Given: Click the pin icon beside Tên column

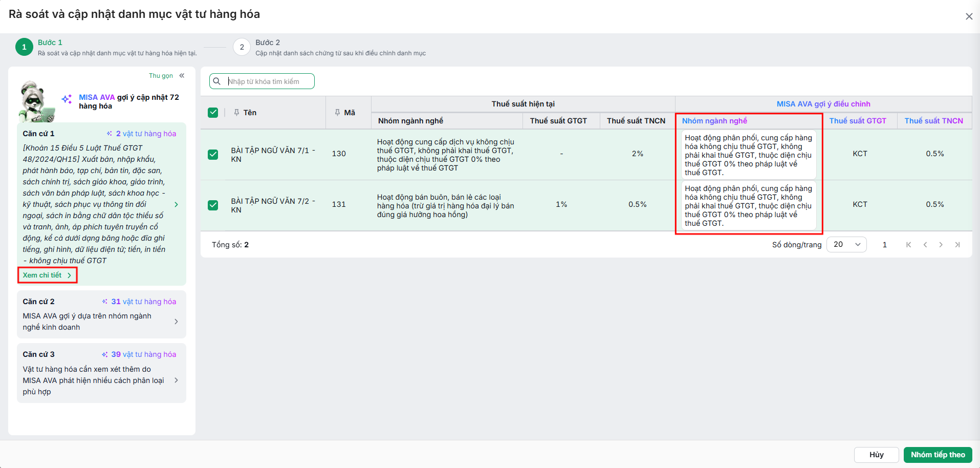Looking at the screenshot, I should (x=236, y=113).
